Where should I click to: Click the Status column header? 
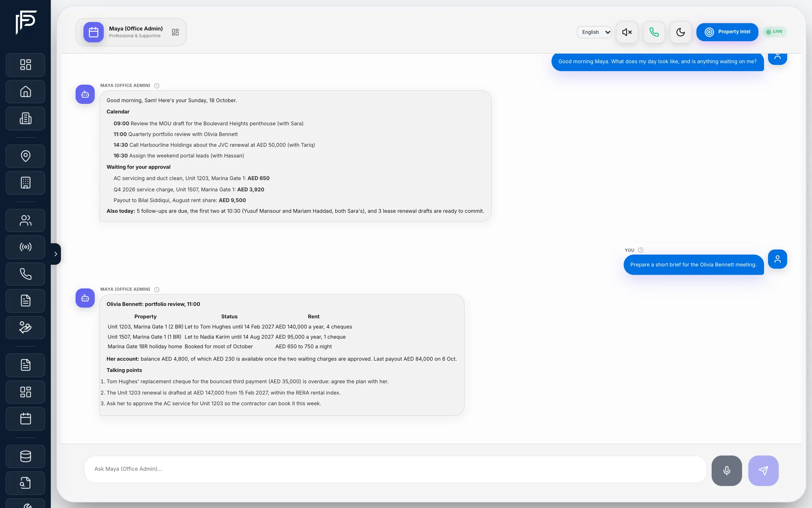click(229, 317)
